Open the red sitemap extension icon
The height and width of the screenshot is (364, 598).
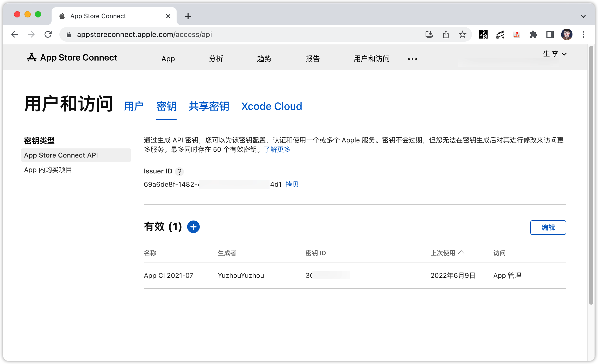(x=517, y=34)
